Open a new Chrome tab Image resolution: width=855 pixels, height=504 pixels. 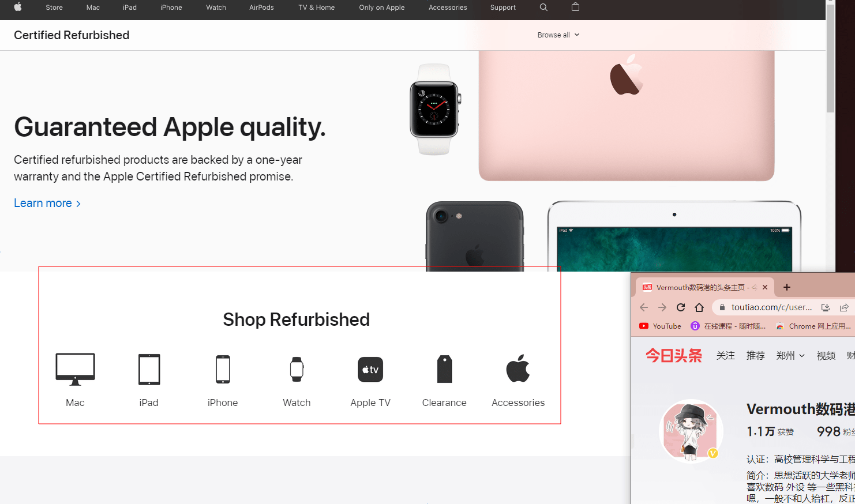787,287
